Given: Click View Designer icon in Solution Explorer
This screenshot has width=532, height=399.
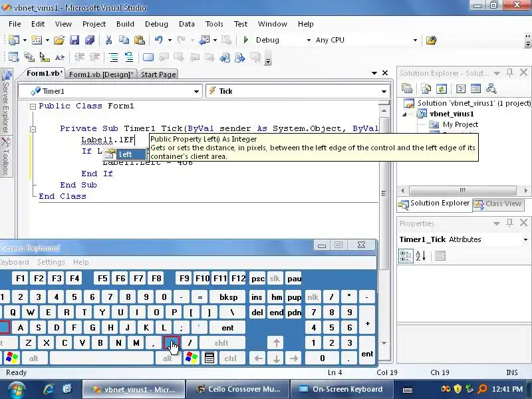Looking at the screenshot, I should pyautogui.click(x=475, y=88).
